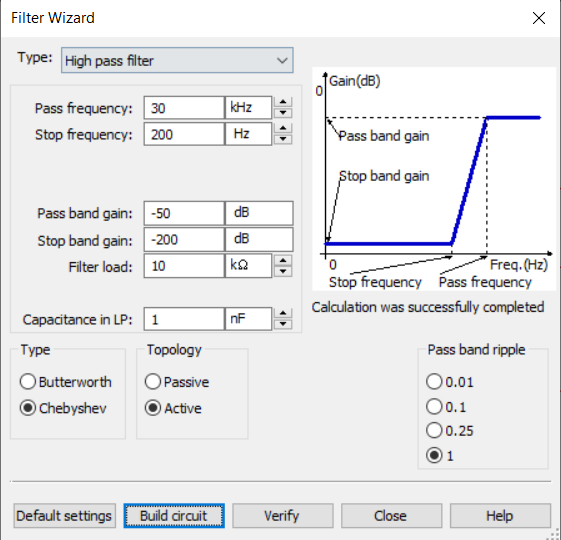The width and height of the screenshot is (561, 540).
Task: Step down the Stop frequency unit
Action: coord(283,139)
